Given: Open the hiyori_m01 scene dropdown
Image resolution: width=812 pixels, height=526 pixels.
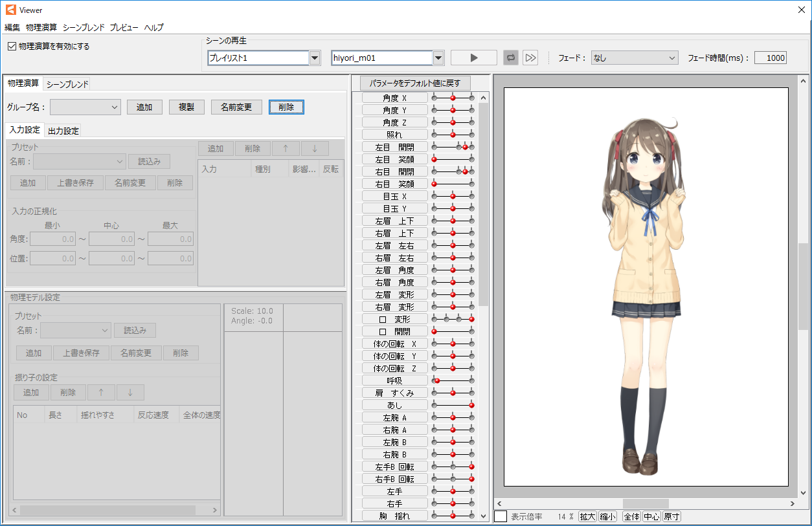Looking at the screenshot, I should [x=438, y=58].
